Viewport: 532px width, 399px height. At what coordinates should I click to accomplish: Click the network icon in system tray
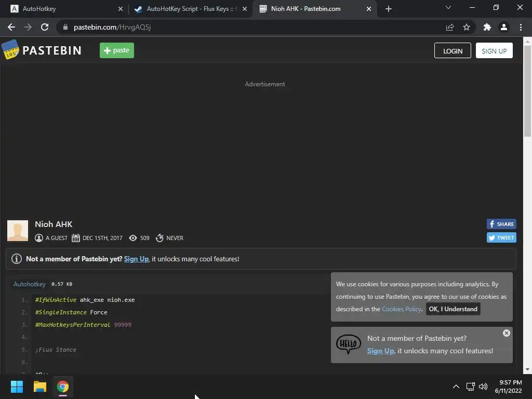(470, 387)
